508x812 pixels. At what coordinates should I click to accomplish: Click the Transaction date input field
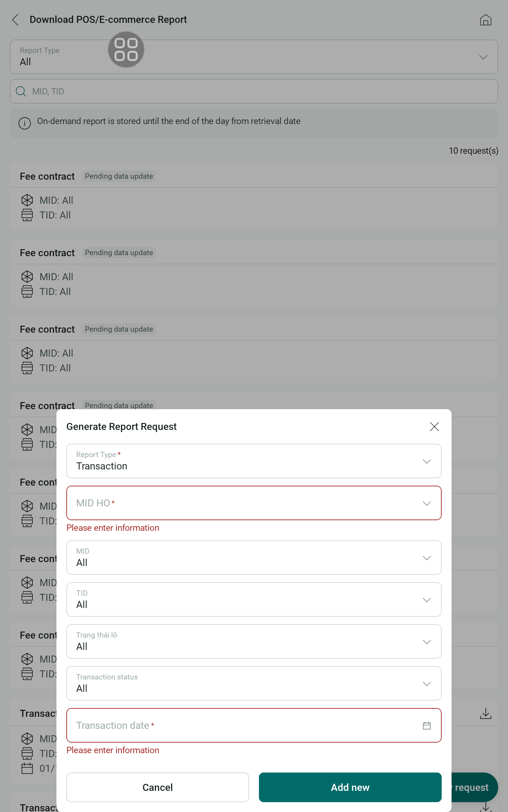[240, 726]
